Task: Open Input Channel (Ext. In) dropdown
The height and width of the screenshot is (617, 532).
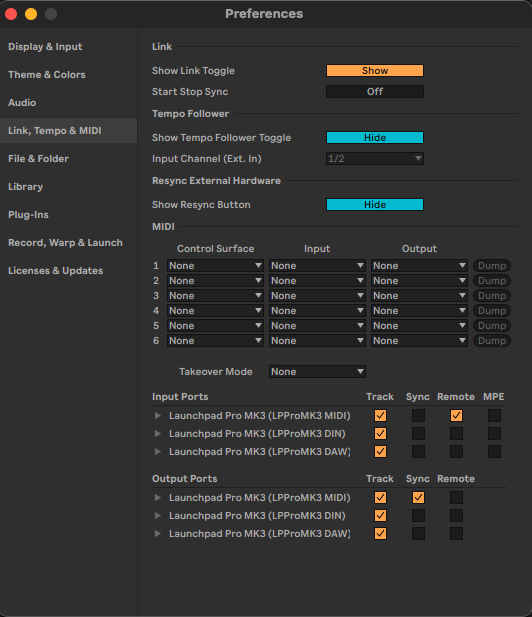Action: pos(375,158)
